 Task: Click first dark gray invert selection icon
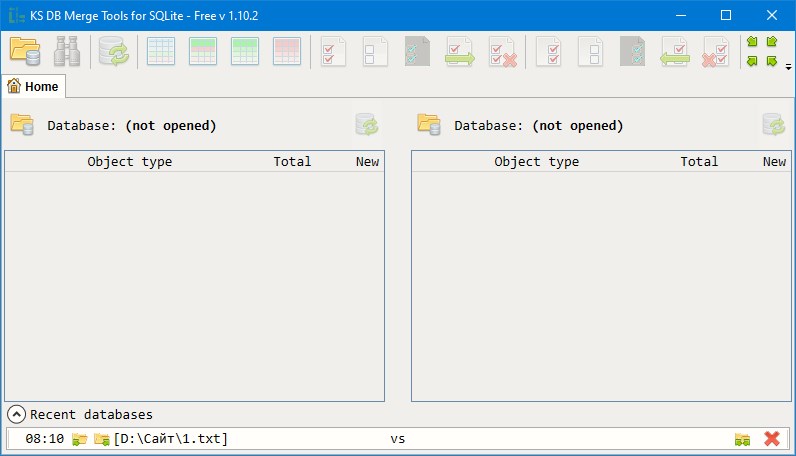pos(417,51)
